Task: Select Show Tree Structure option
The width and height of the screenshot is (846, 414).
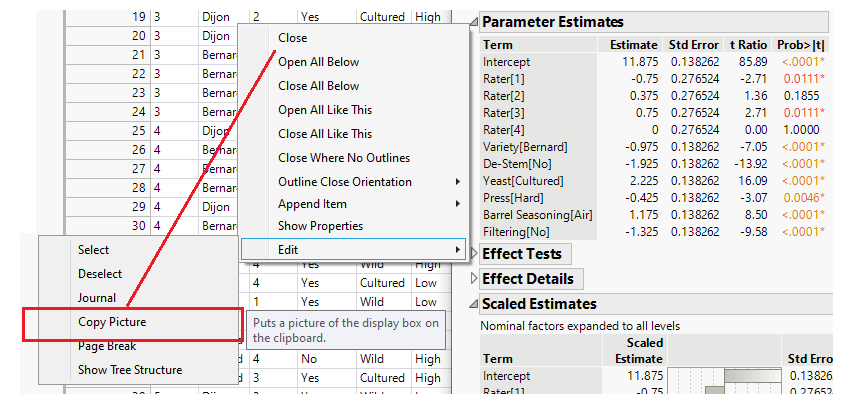Action: (x=130, y=370)
